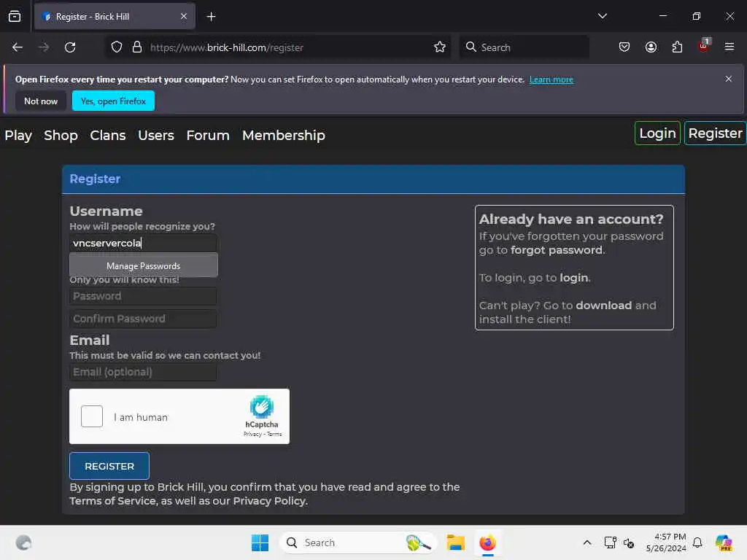Open File Explorer from the taskbar
The width and height of the screenshot is (747, 560).
tap(455, 542)
